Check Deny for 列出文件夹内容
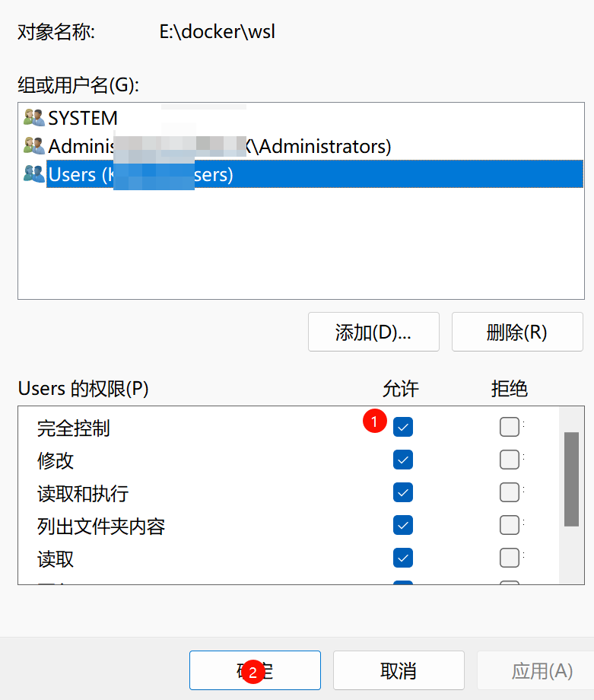Image resolution: width=594 pixels, height=700 pixels. [x=510, y=525]
